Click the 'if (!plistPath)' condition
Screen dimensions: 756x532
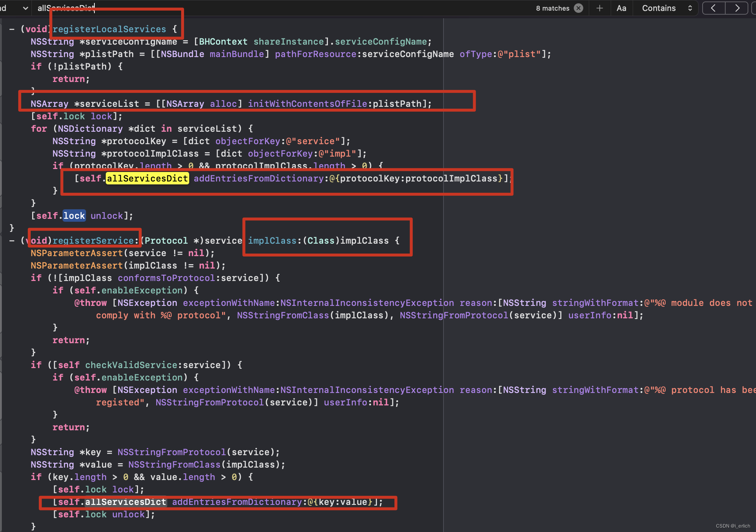click(x=76, y=67)
